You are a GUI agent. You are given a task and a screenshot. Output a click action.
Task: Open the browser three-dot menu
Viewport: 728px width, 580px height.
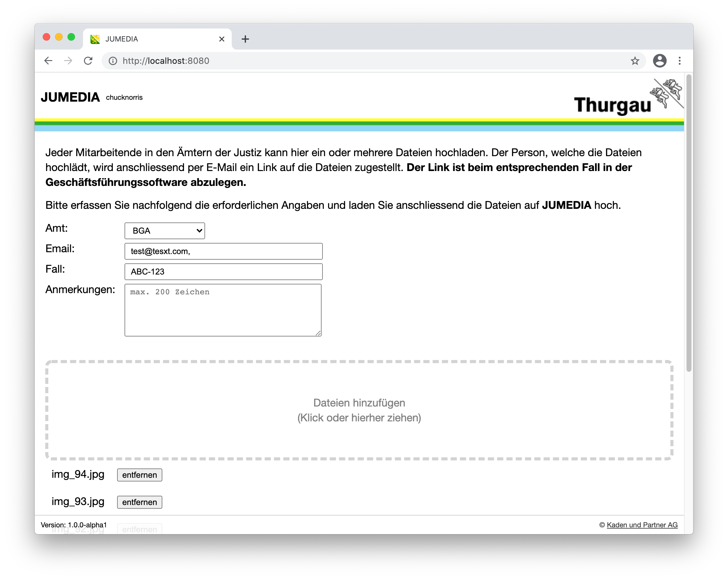679,61
